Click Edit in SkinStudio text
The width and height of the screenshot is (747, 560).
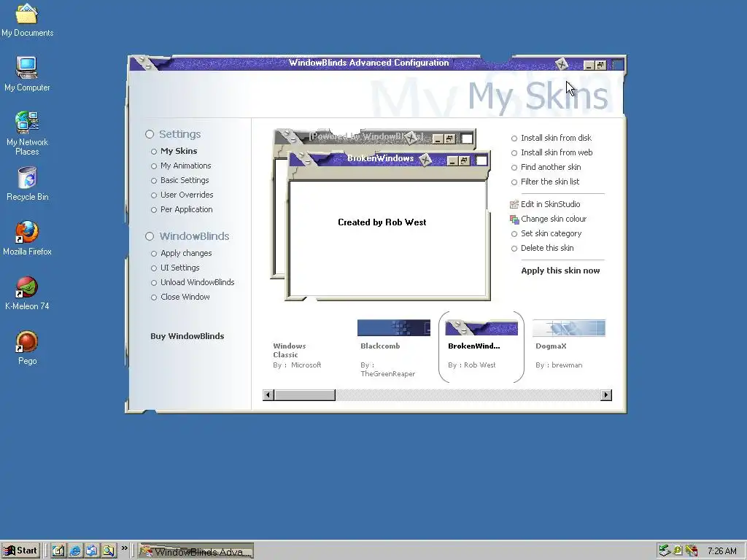(x=550, y=204)
